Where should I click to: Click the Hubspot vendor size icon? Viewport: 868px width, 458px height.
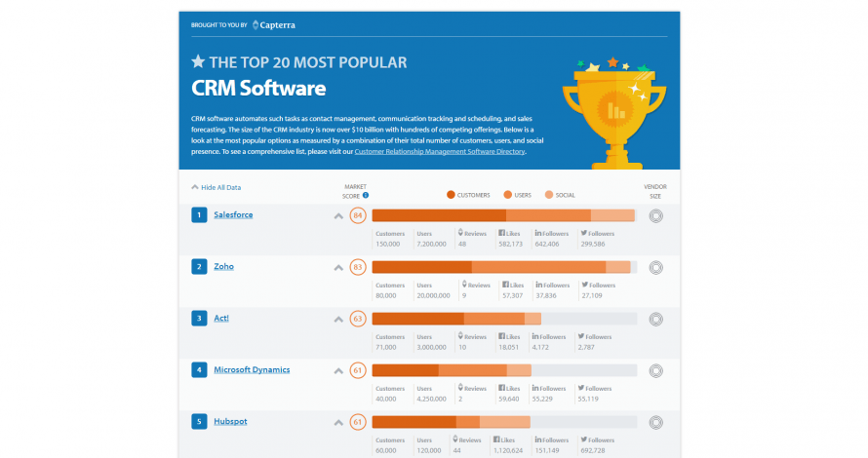point(656,423)
